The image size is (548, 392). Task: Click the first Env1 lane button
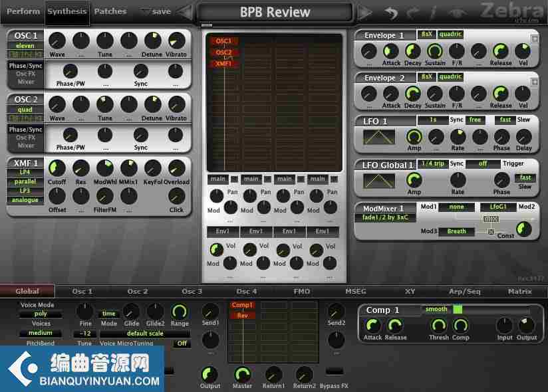223,231
